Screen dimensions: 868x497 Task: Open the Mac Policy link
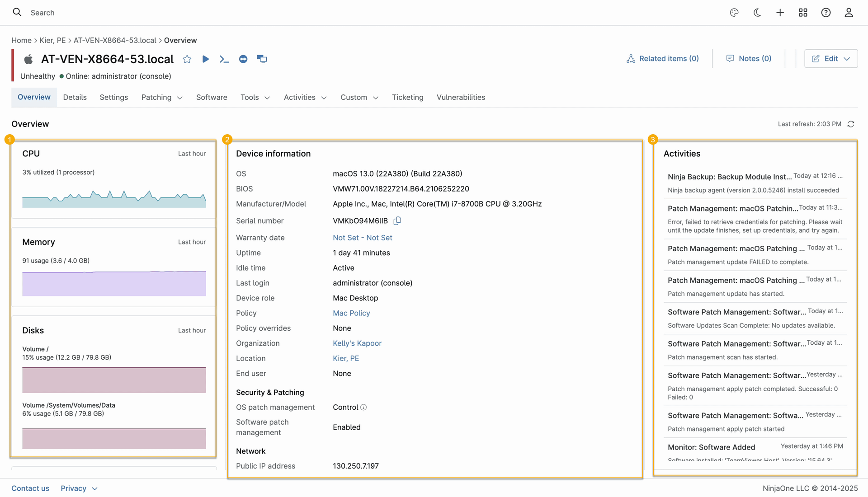point(351,313)
